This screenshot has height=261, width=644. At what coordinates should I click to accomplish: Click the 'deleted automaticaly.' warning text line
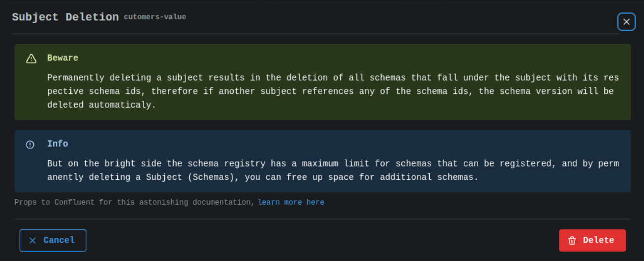click(101, 105)
